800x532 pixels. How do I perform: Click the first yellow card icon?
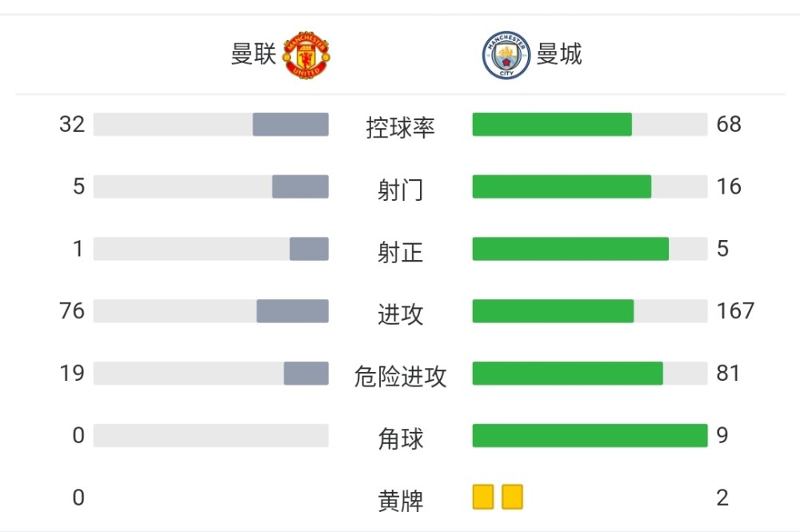(x=483, y=497)
